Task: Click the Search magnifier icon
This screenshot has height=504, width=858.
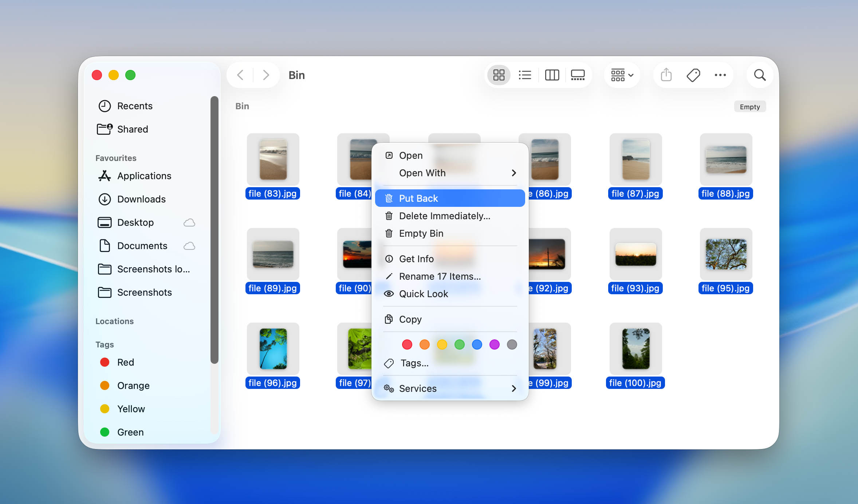Action: pos(760,75)
